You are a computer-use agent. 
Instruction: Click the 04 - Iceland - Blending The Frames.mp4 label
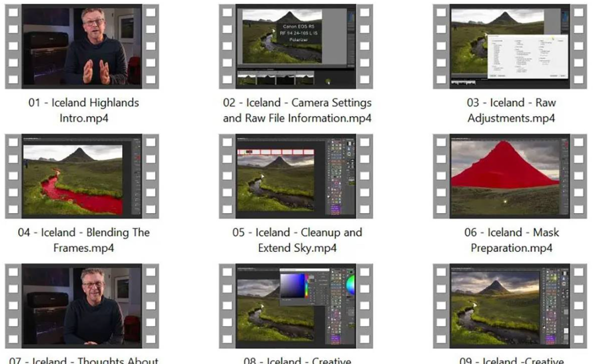pos(84,240)
